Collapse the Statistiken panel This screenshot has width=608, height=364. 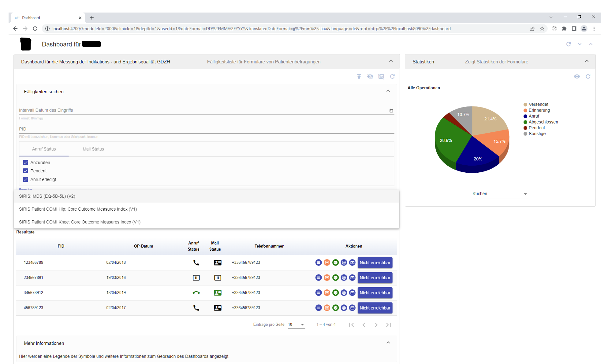[x=587, y=61]
